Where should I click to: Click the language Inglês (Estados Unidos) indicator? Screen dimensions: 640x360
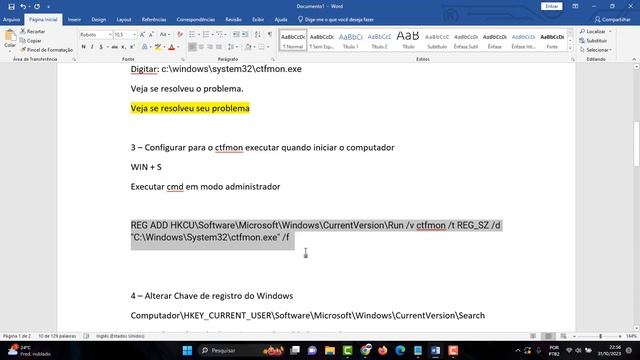[x=120, y=336]
